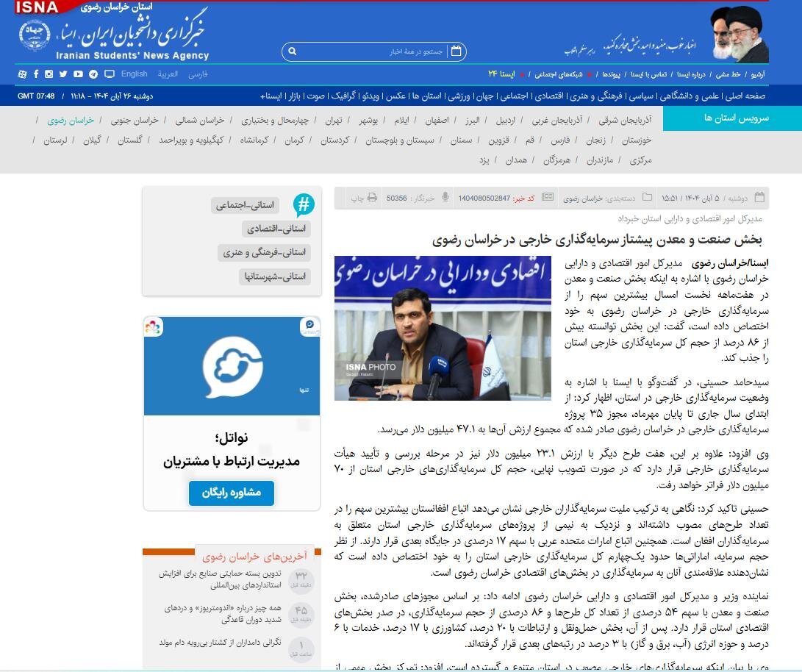Click the hashtag icon above topic categories

pos(303,204)
